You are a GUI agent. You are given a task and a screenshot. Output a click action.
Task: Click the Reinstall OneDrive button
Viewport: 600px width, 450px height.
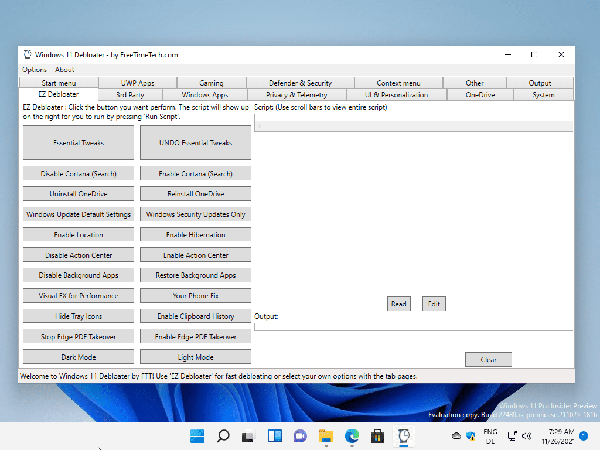pyautogui.click(x=196, y=194)
